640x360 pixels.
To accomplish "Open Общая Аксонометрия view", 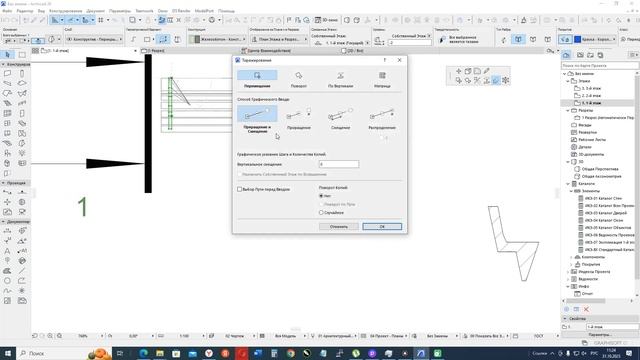I will pos(601,176).
